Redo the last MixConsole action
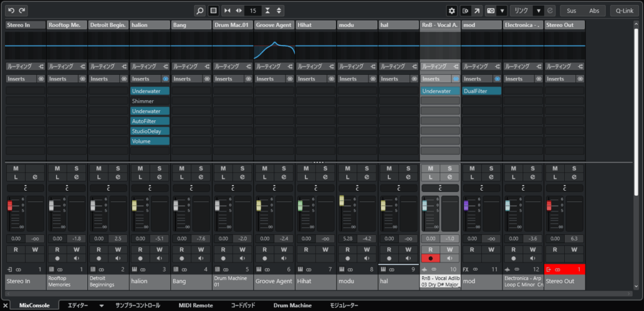644x311 pixels. 22,11
